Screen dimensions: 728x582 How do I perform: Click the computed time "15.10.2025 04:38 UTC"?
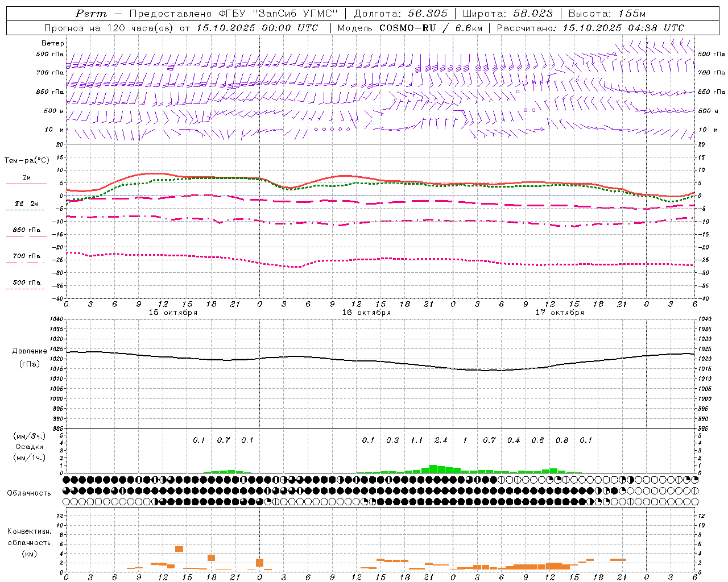click(x=624, y=28)
